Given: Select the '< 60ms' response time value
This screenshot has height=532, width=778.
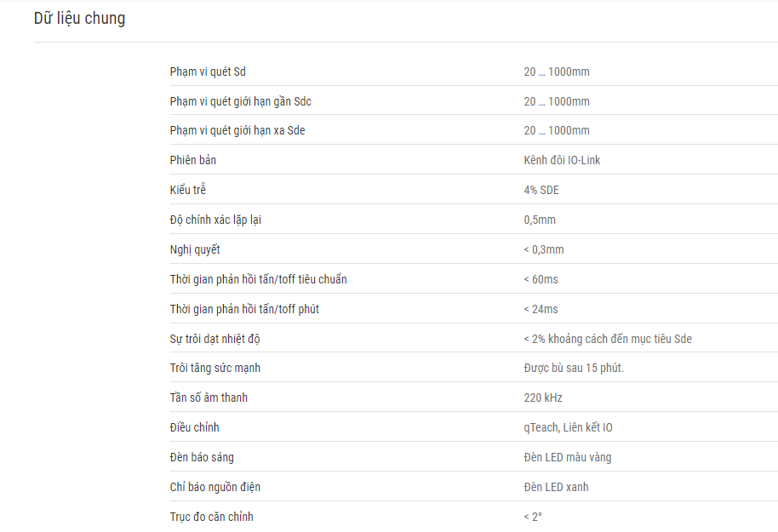Looking at the screenshot, I should [x=541, y=279].
